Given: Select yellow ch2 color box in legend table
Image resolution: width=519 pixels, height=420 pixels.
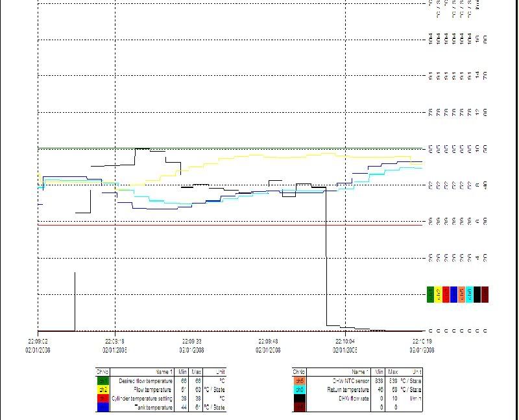Looking at the screenshot, I should click(x=103, y=390).
